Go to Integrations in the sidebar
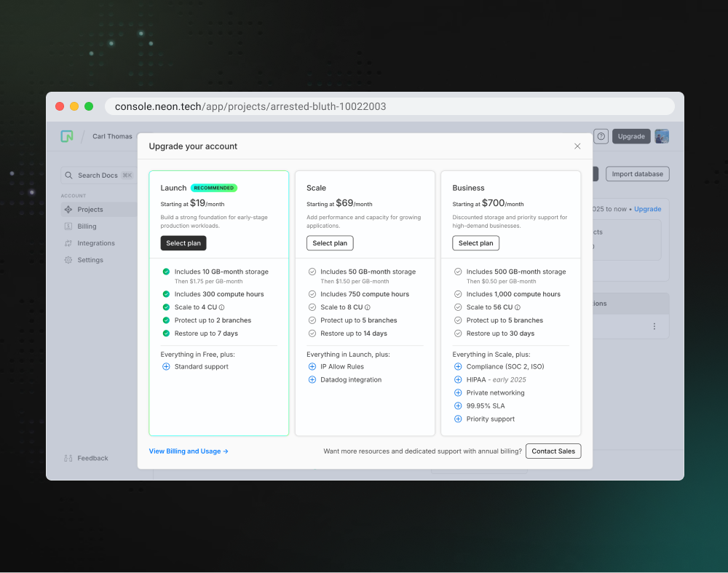This screenshot has width=728, height=573. point(96,243)
